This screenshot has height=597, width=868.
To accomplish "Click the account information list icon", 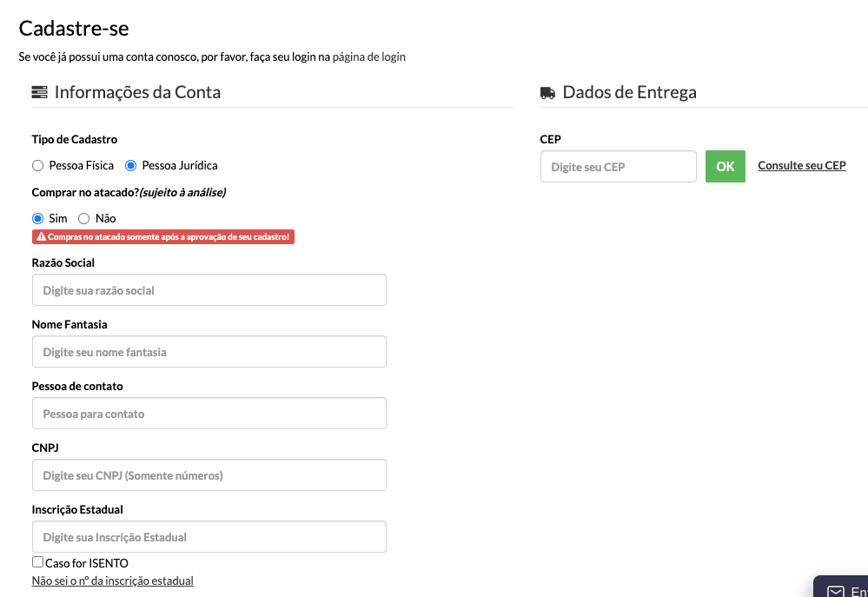I will [x=39, y=92].
